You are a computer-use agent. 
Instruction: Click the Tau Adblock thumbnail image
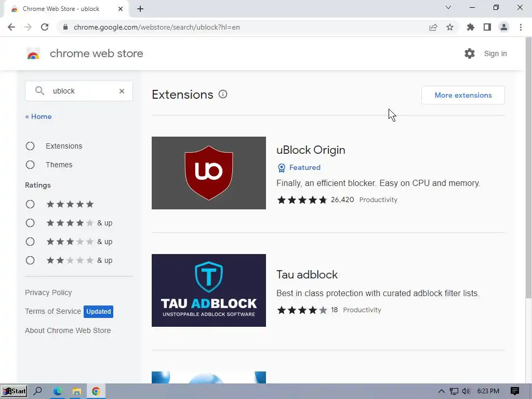(209, 290)
